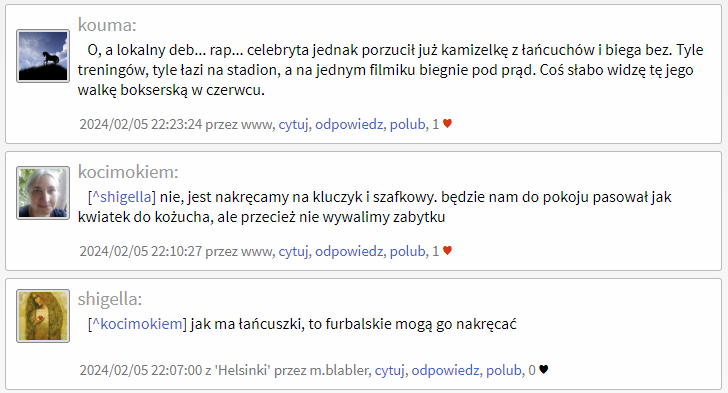This screenshot has width=728, height=393.
Task: Click the red heart on kocimokiem's post
Action: (x=447, y=250)
